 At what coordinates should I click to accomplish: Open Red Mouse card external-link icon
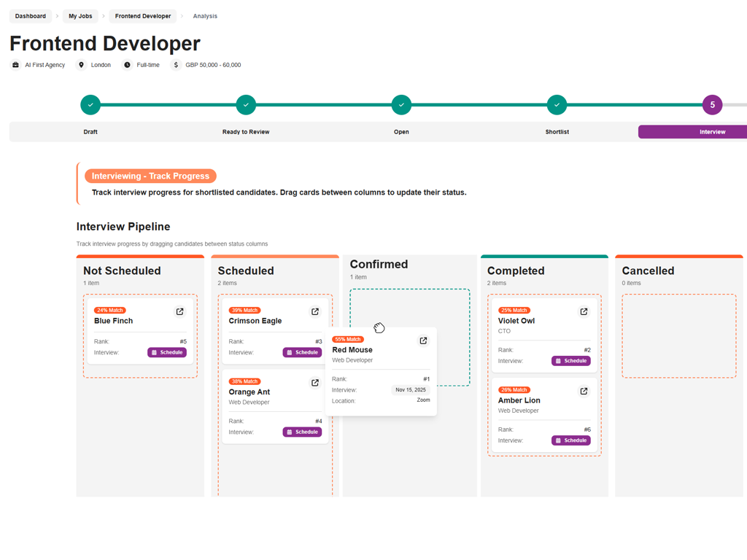click(423, 341)
